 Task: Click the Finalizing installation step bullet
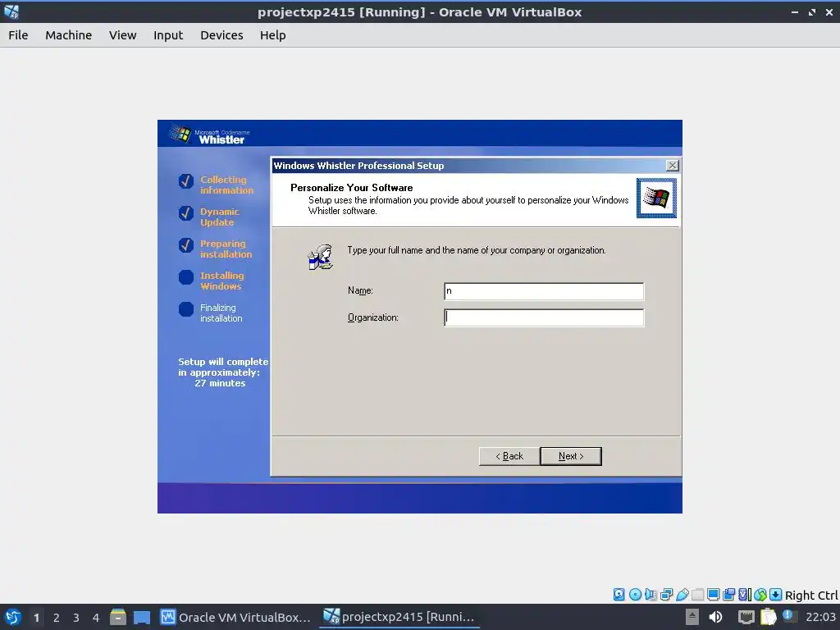tap(186, 309)
